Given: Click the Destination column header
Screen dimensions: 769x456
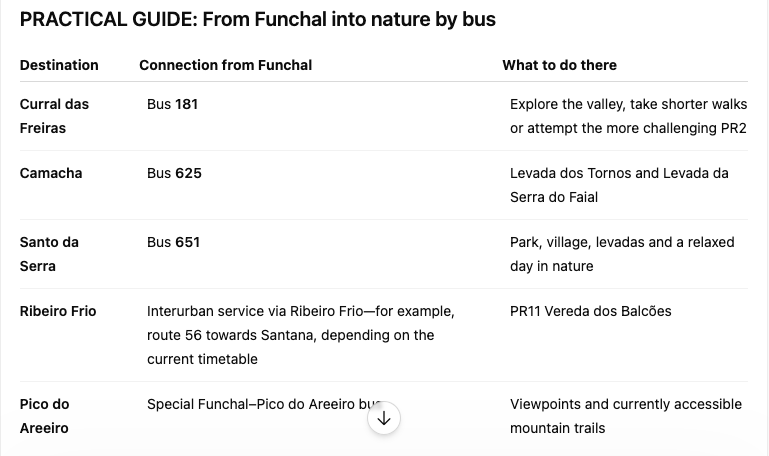Looking at the screenshot, I should pos(59,65).
